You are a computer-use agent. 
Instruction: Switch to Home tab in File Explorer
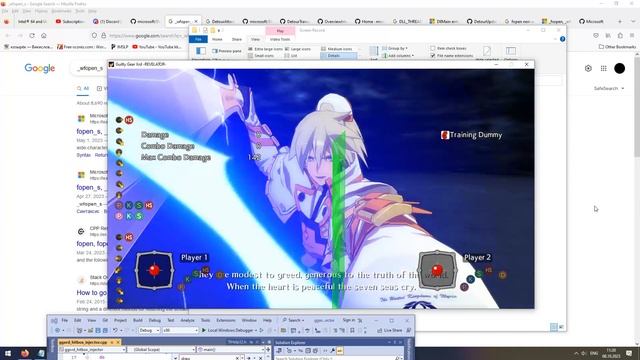pos(217,39)
